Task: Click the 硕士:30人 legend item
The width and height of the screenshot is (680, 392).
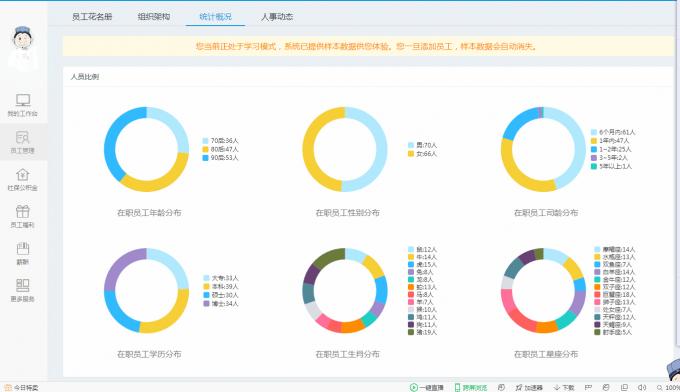Action: tap(221, 295)
